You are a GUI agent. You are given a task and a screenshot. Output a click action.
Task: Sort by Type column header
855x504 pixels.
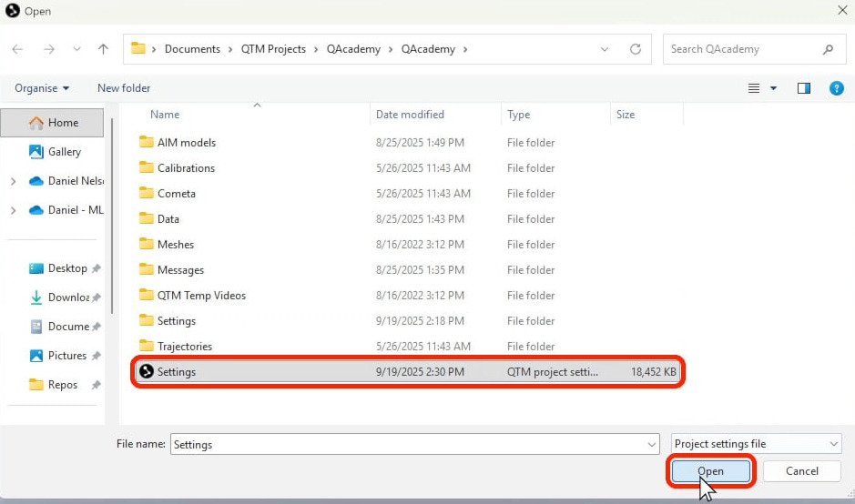click(519, 115)
